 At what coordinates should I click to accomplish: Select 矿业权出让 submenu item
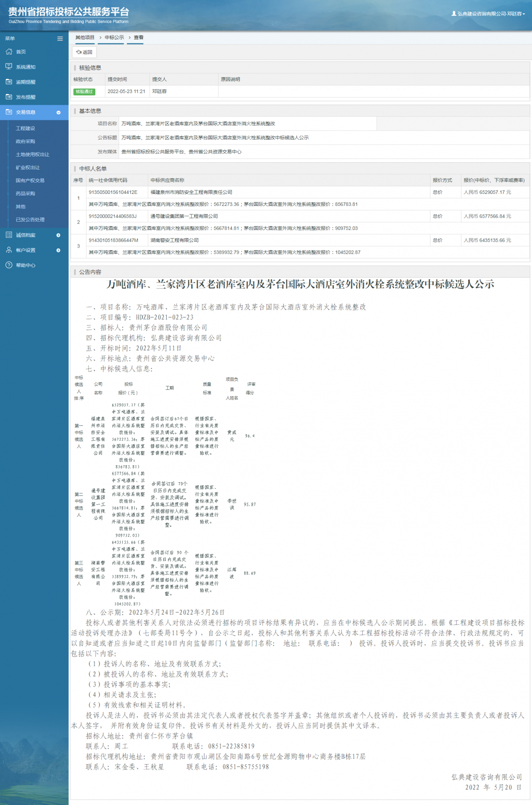[x=28, y=168]
